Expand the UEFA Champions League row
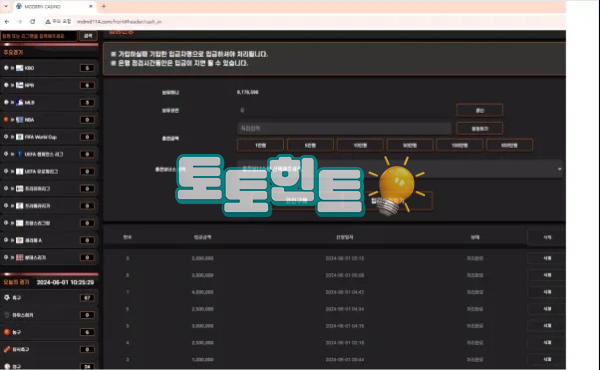The height and width of the screenshot is (370, 600). tap(49, 154)
